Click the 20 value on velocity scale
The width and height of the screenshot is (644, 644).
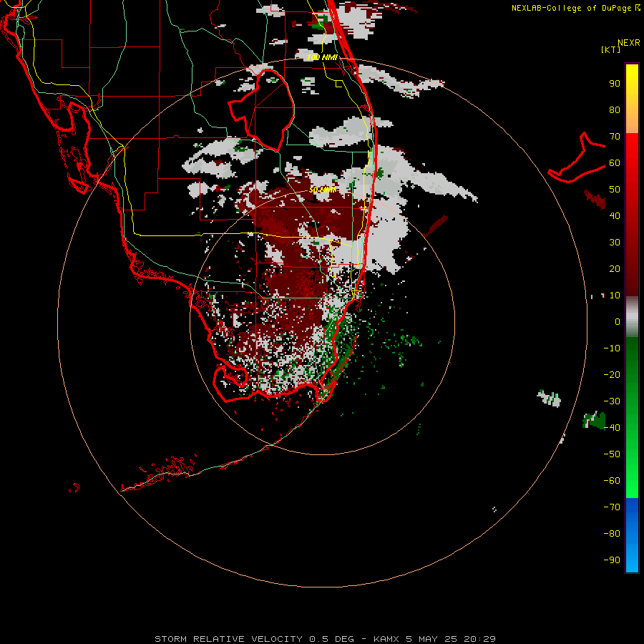click(615, 268)
